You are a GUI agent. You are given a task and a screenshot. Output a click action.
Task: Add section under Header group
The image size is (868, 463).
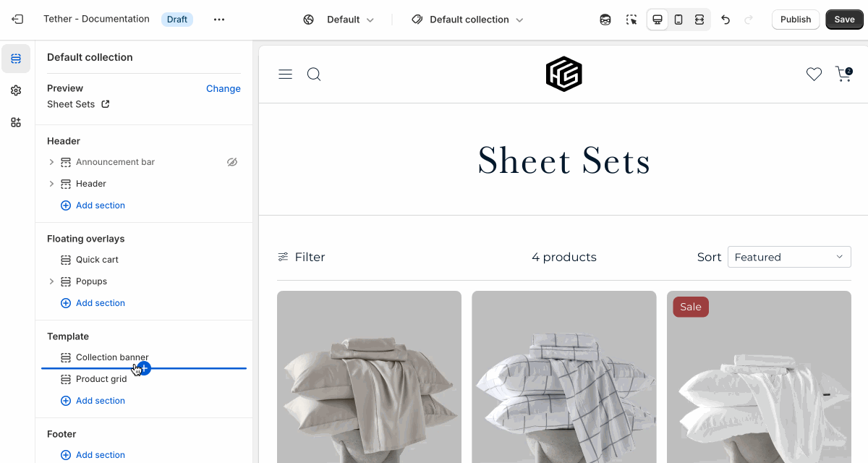point(93,205)
